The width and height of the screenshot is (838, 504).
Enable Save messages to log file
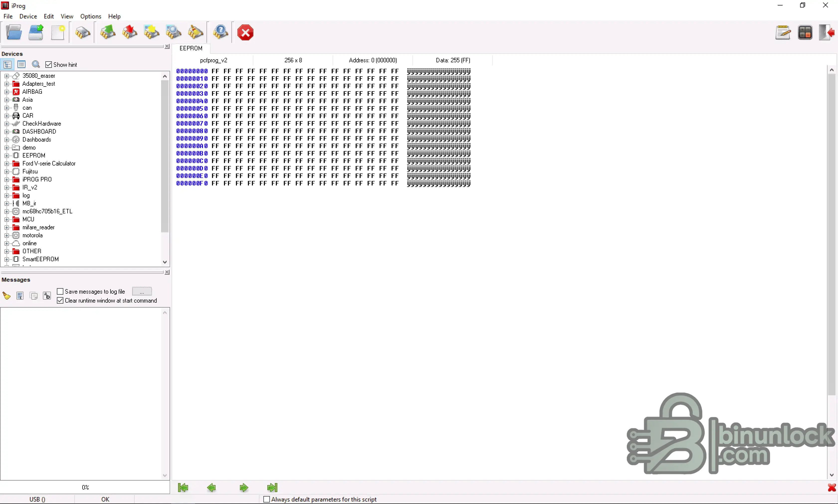tap(60, 291)
